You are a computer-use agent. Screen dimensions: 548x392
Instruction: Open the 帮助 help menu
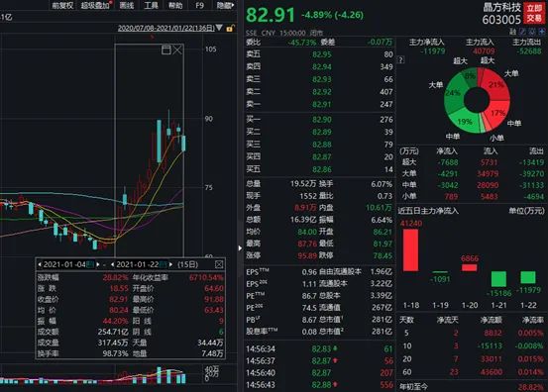point(175,5)
